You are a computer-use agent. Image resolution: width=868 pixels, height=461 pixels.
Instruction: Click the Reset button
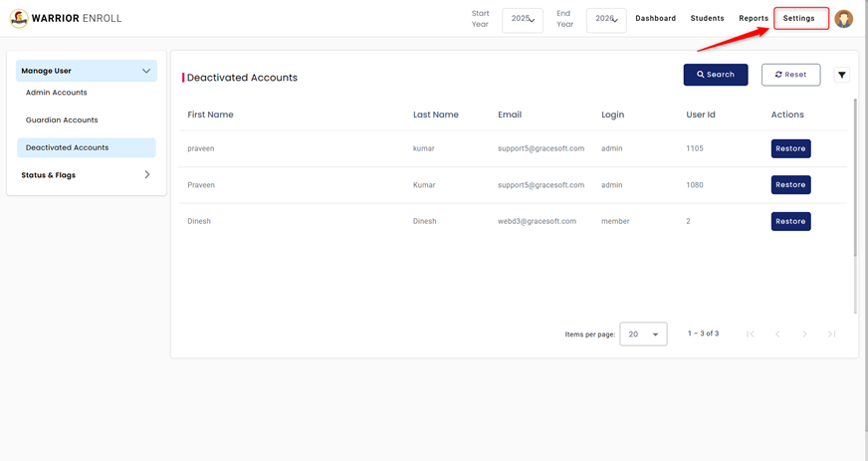[x=790, y=75]
